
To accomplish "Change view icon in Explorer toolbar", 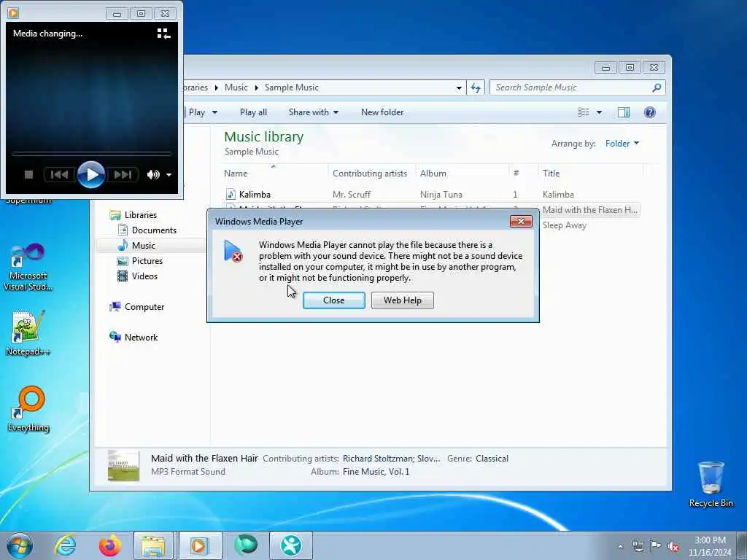I will pos(584,112).
